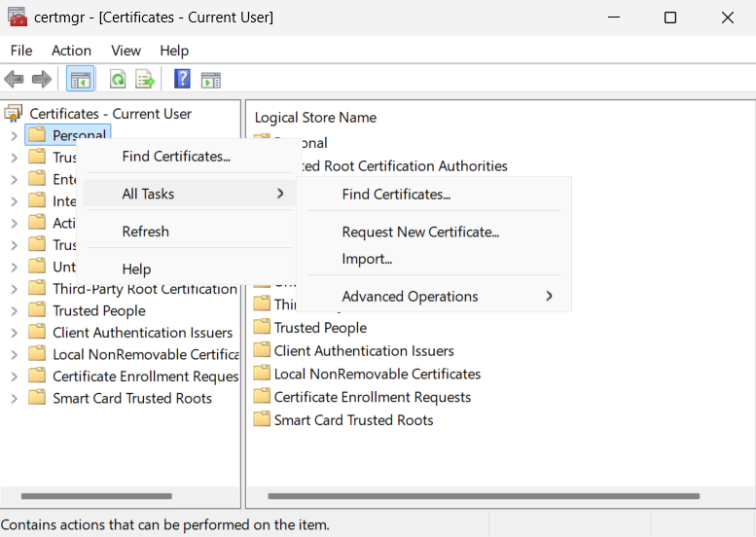The image size is (756, 537).
Task: Open the File menu
Action: pos(21,51)
